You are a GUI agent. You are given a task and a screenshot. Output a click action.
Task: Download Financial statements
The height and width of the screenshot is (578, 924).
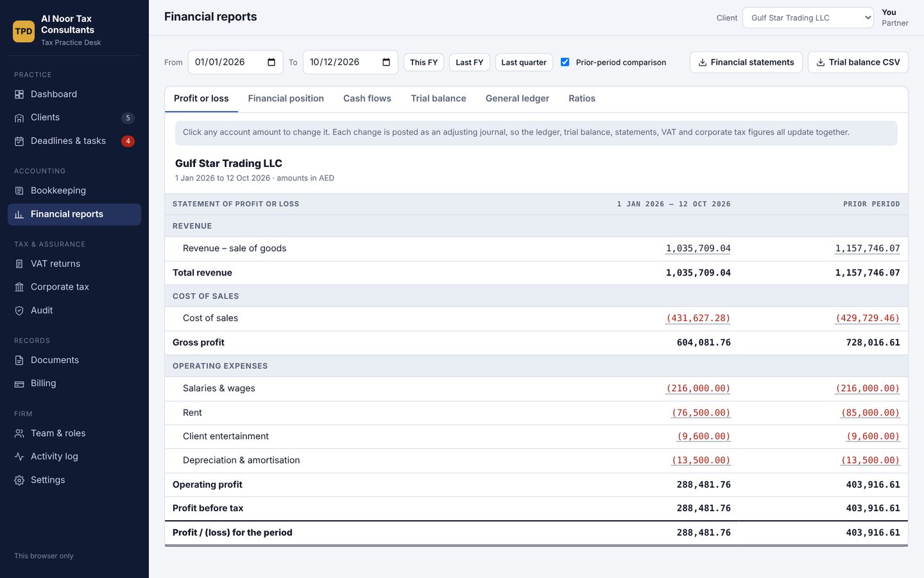[x=746, y=62]
